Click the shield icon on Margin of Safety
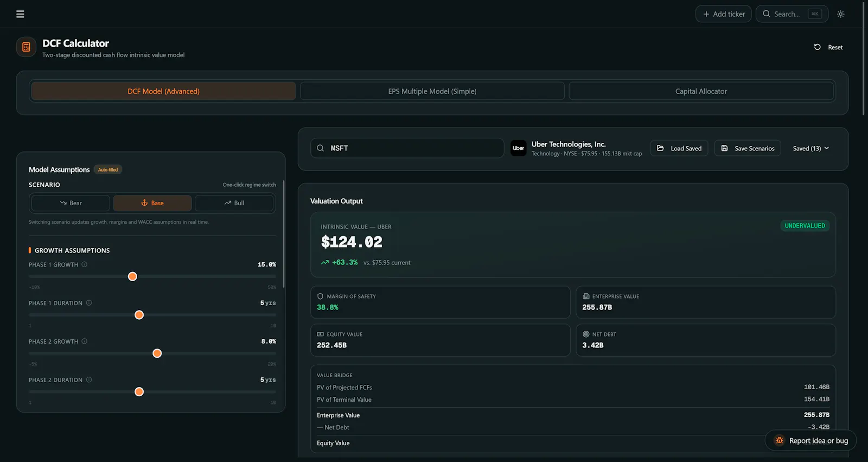868x462 pixels. pyautogui.click(x=320, y=296)
